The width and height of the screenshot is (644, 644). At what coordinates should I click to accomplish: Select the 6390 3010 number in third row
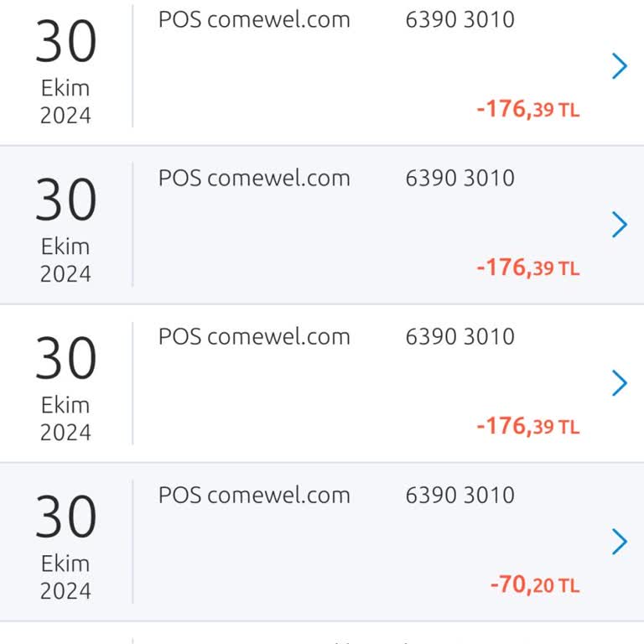(x=460, y=336)
